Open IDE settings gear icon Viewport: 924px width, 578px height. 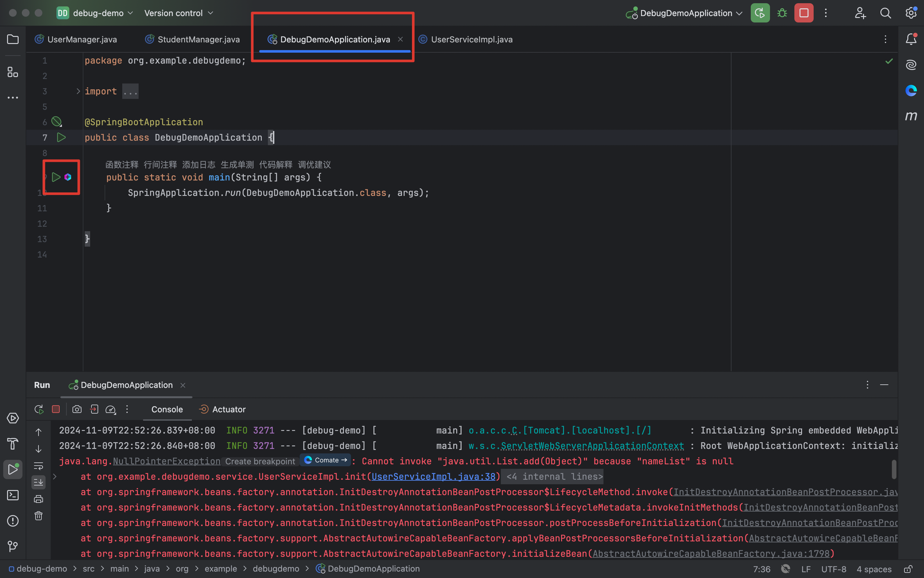pos(911,13)
